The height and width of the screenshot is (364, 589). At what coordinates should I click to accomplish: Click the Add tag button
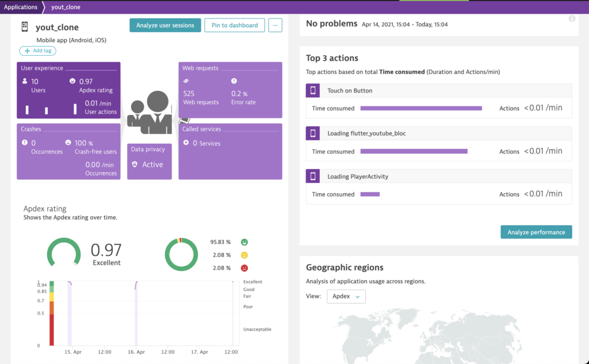[38, 51]
